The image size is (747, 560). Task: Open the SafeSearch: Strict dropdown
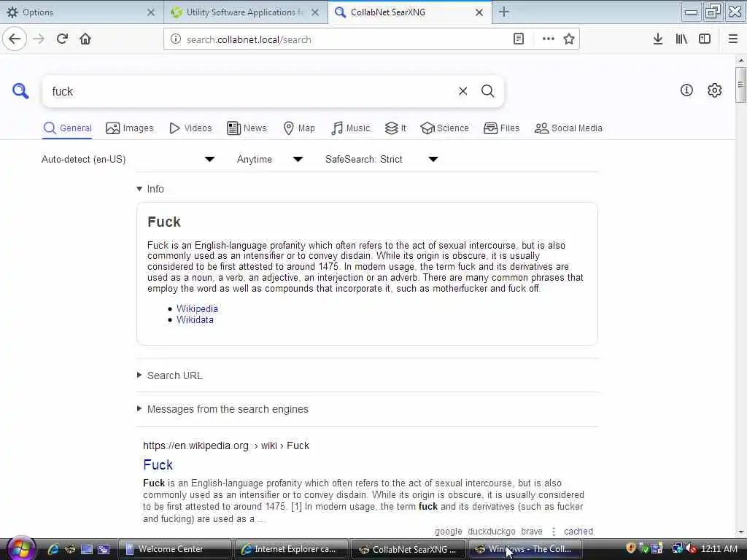[382, 159]
